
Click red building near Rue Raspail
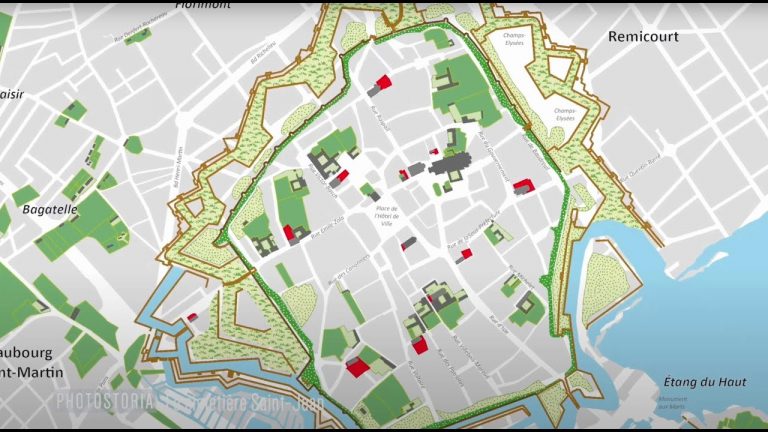point(384,82)
